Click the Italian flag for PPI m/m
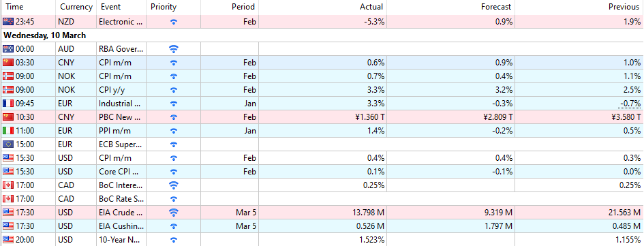The image size is (644, 246). coord(7,131)
